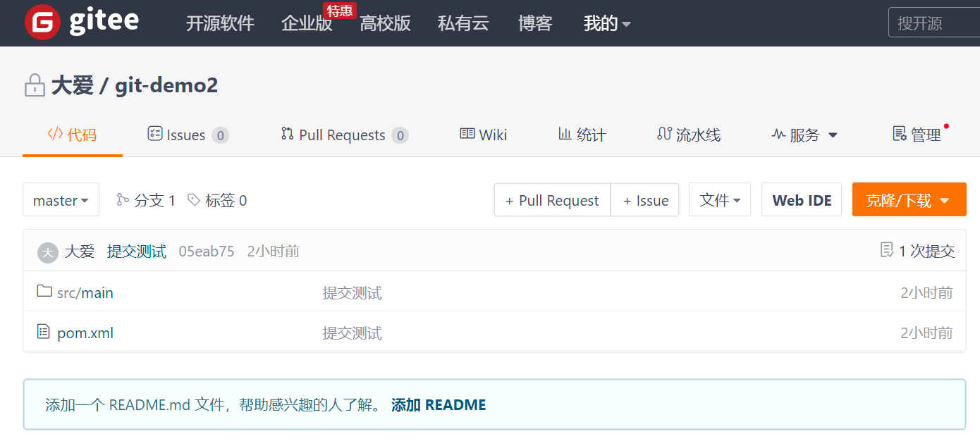This screenshot has height=441, width=980.
Task: Open the 管理 tab
Action: (x=917, y=135)
